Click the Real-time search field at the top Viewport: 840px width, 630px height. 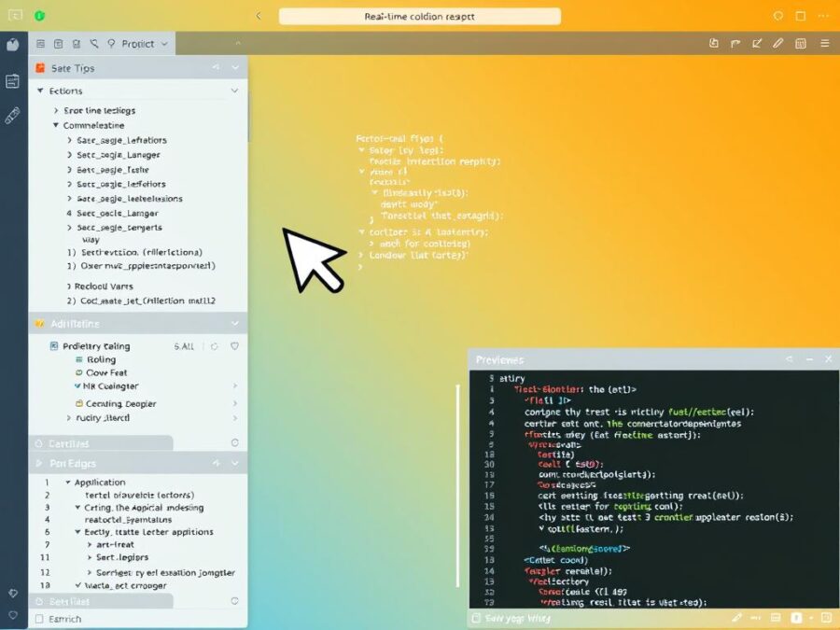(418, 16)
